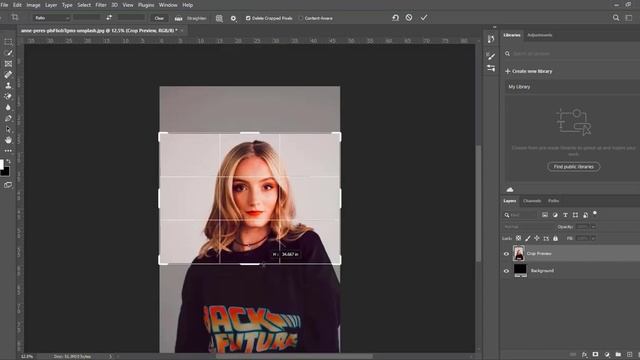Filter layers by shape layers
The height and width of the screenshot is (360, 640).
click(575, 215)
